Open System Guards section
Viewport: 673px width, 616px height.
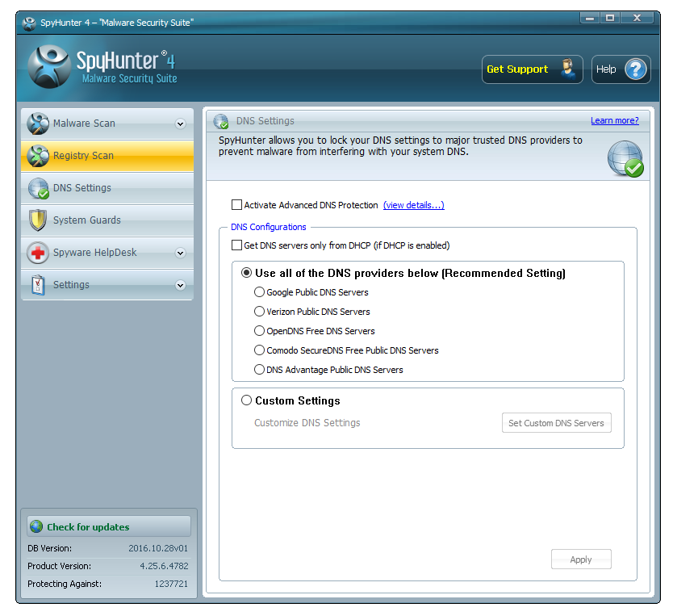[107, 220]
